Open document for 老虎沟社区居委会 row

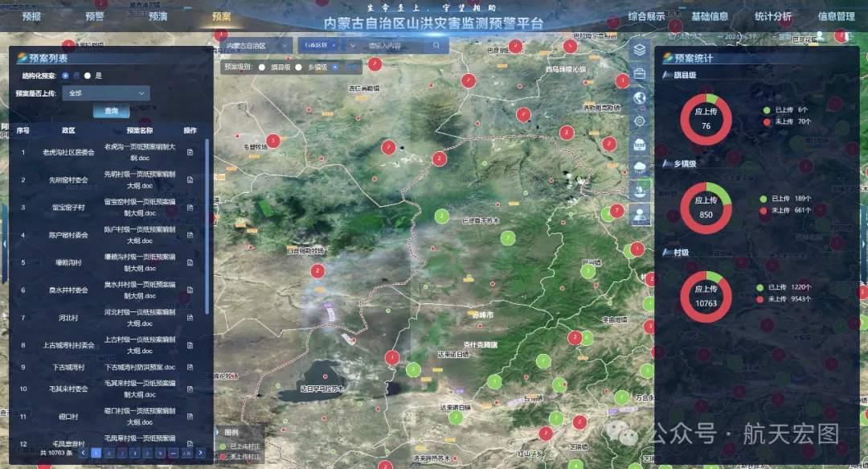point(190,152)
